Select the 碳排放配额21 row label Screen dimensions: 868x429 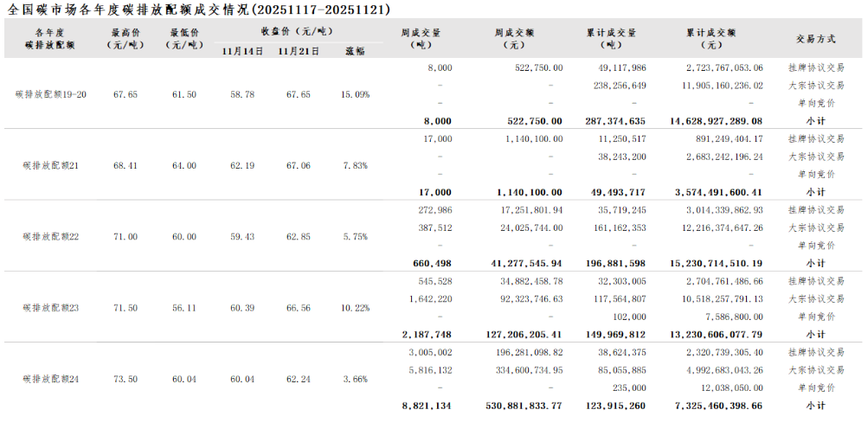pos(51,165)
